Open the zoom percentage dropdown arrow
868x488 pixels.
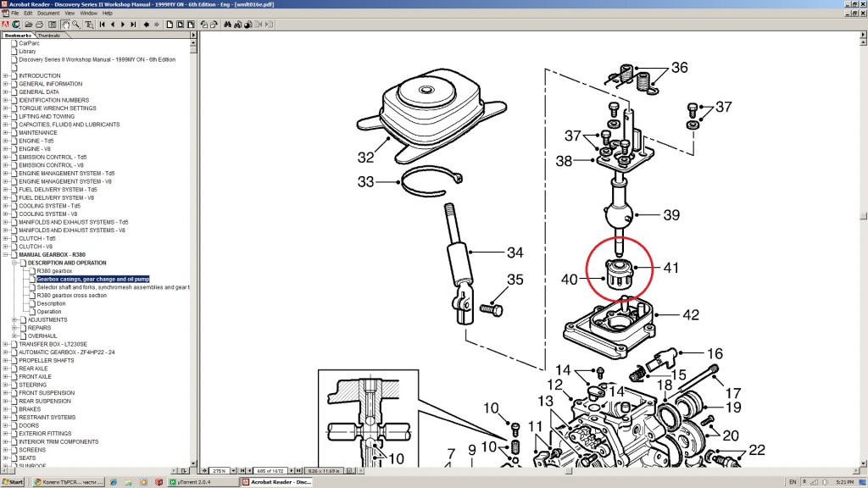coord(234,471)
